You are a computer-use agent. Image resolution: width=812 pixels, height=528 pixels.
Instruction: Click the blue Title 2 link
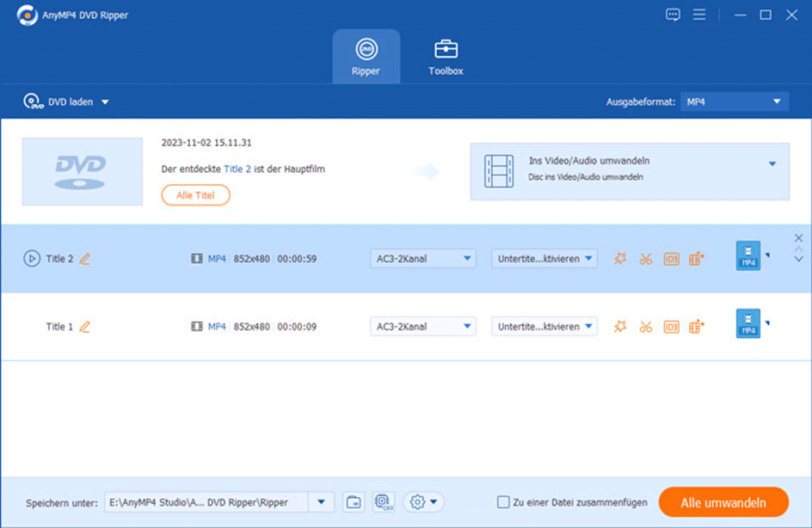point(237,169)
